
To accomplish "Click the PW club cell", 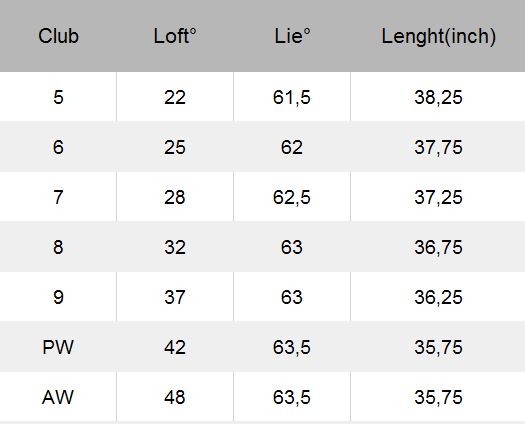I will coord(58,347).
